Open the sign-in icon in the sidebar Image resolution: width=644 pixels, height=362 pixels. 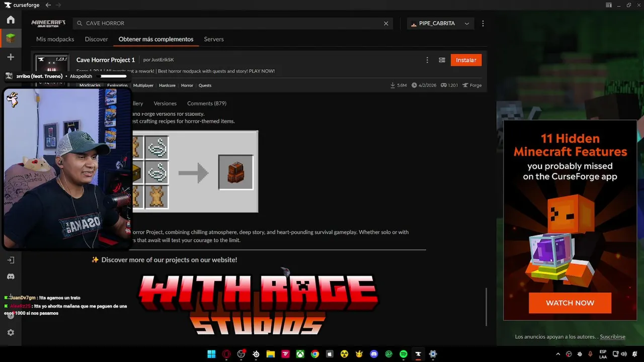[x=11, y=260]
